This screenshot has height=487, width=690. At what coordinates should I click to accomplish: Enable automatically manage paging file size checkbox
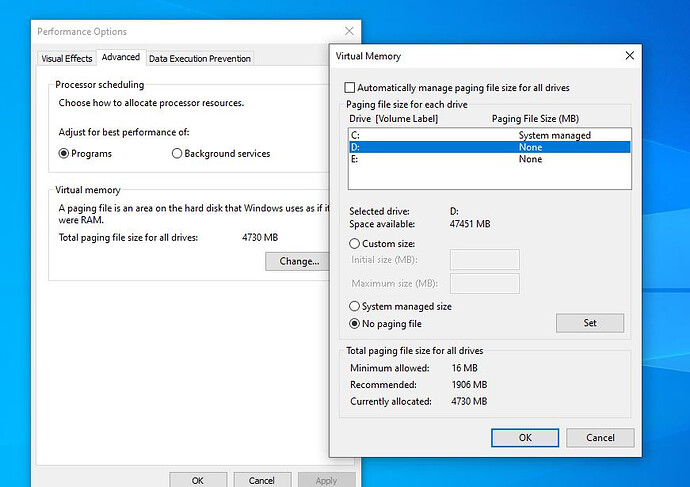pyautogui.click(x=350, y=88)
